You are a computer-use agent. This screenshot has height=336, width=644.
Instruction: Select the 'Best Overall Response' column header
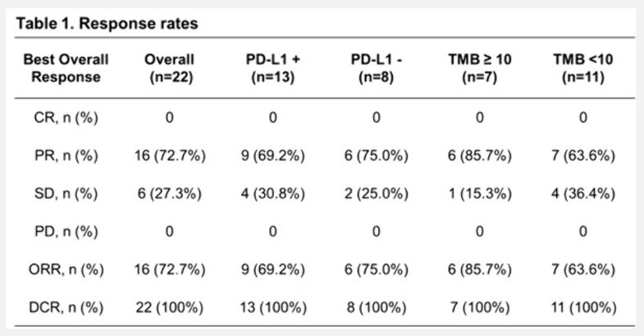[66, 67]
